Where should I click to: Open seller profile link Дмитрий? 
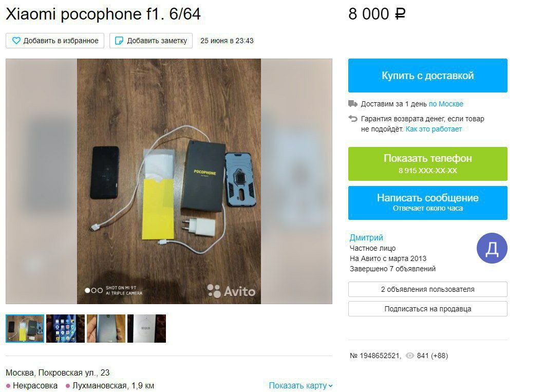coord(366,238)
